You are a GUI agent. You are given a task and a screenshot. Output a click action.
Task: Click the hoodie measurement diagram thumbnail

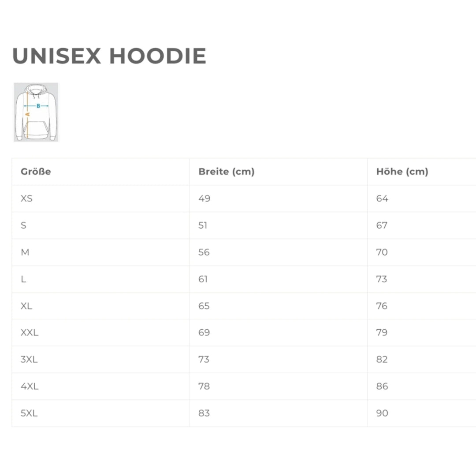pos(36,112)
